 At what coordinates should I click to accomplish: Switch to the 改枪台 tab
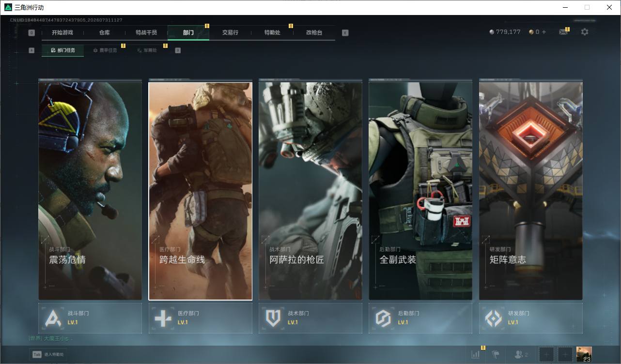314,32
